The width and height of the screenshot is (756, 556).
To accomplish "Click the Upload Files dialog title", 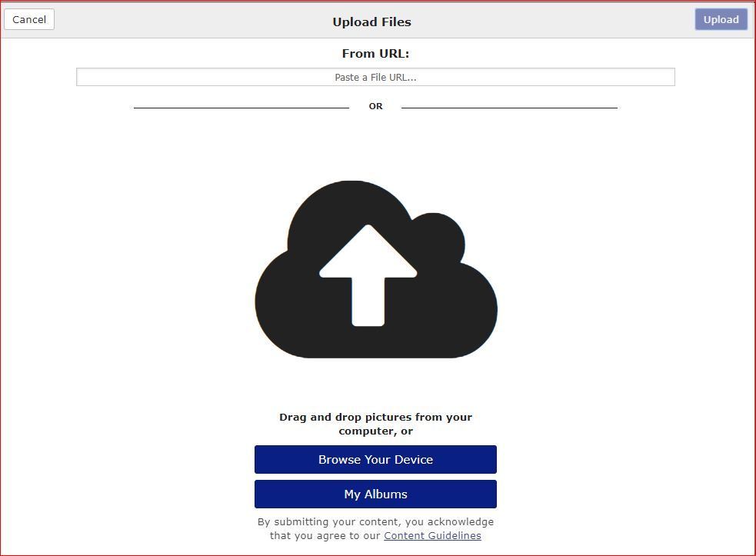I will click(x=371, y=22).
